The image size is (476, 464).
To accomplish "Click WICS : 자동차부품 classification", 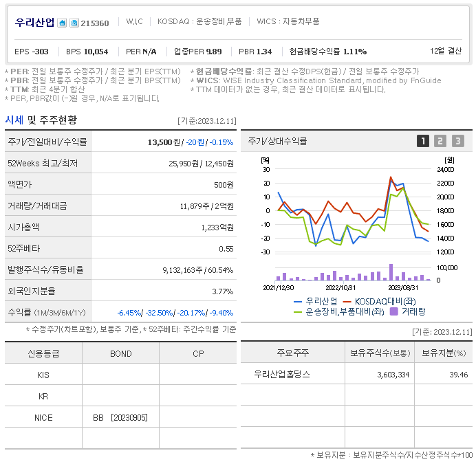I will [x=288, y=21].
